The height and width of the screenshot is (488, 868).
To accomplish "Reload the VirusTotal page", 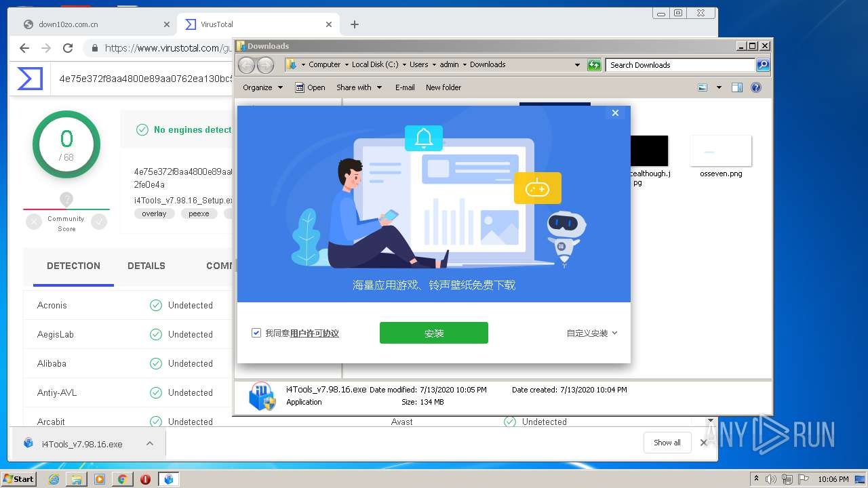I will pyautogui.click(x=68, y=48).
